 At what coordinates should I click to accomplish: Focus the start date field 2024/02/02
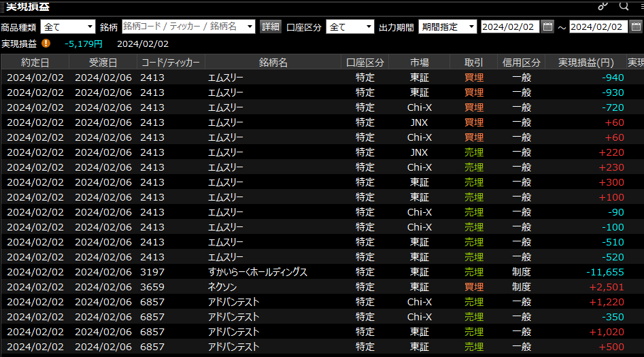pos(510,27)
